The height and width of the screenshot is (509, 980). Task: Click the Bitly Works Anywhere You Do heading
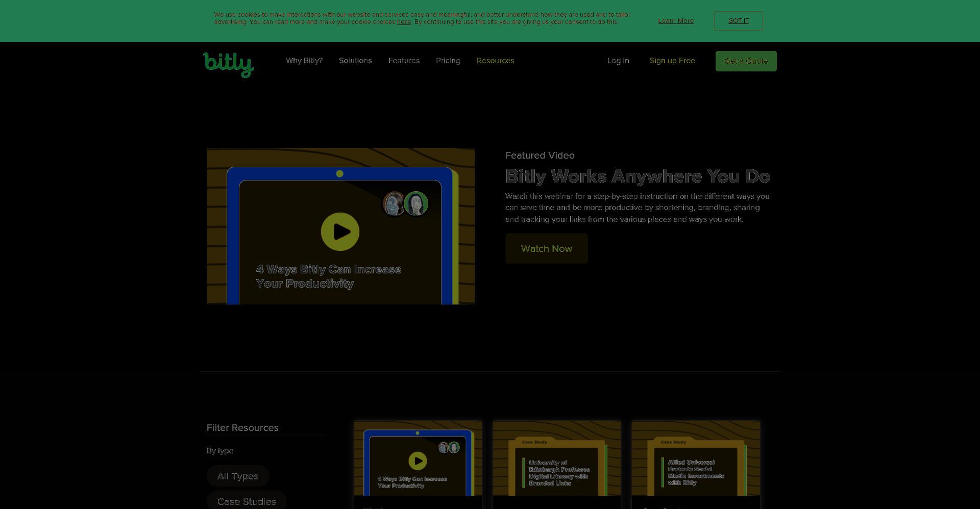pyautogui.click(x=638, y=176)
